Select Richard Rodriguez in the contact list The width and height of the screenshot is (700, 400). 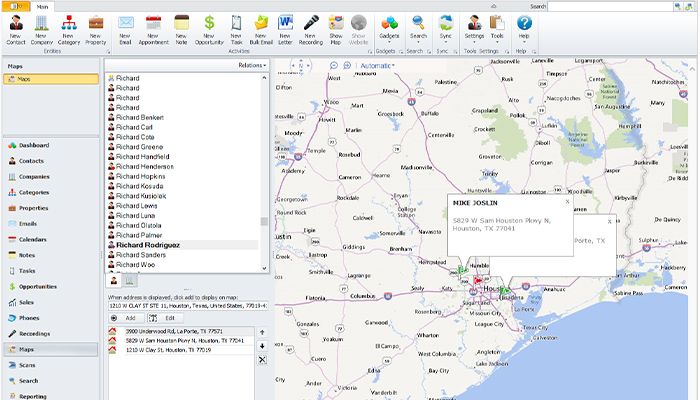point(149,245)
